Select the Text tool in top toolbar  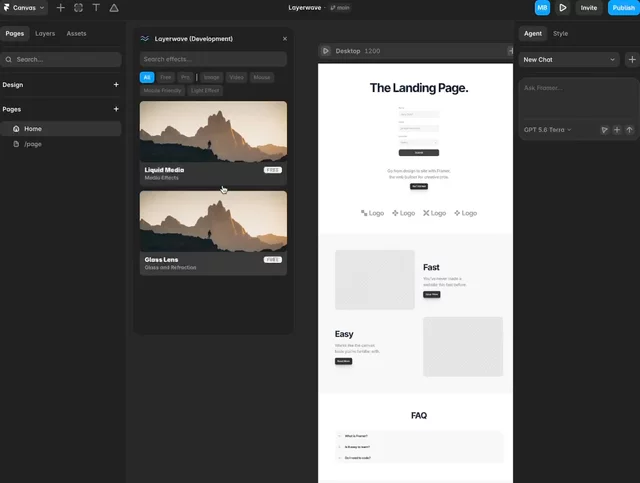pos(96,8)
